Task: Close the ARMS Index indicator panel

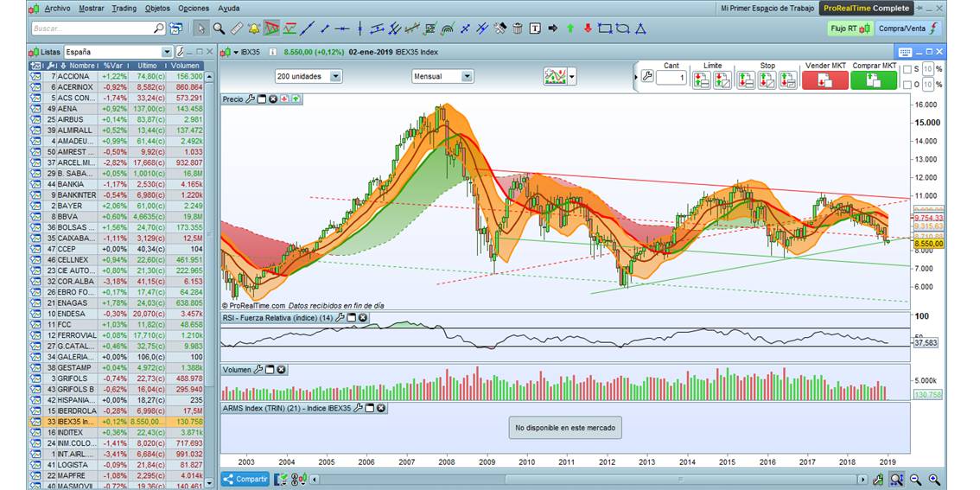Action: pos(380,408)
